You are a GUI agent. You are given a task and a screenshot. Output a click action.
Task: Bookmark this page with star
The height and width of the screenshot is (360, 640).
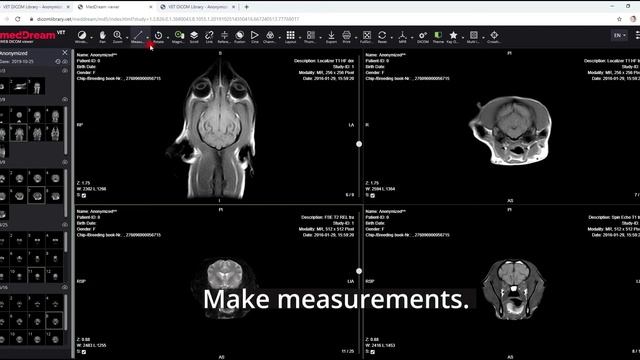click(x=619, y=19)
